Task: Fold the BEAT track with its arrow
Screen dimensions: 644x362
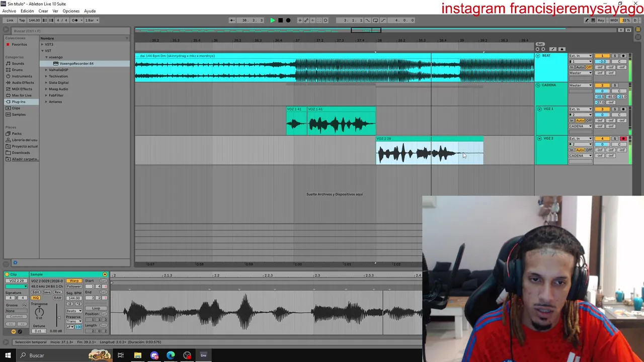Action: (538, 56)
